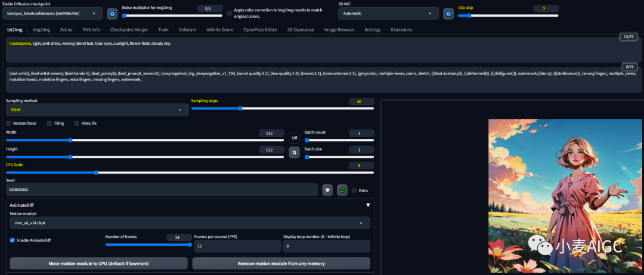Collapse the AnimateDiff section
This screenshot has height=275, width=644.
click(x=368, y=205)
